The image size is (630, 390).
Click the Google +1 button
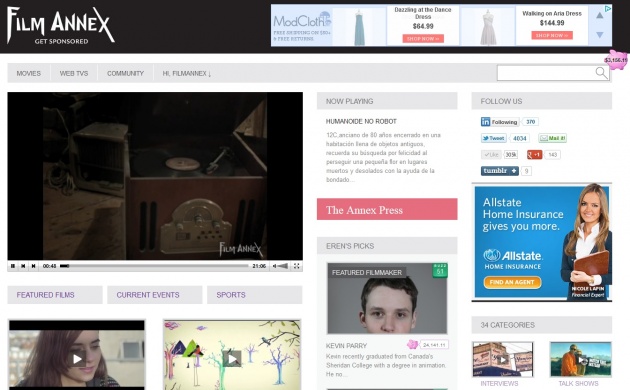(535, 155)
